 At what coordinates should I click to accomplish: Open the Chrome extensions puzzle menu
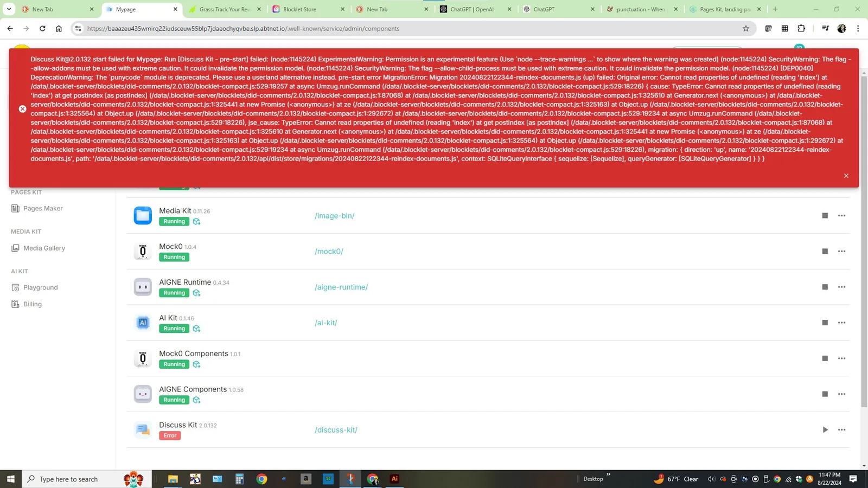point(801,29)
